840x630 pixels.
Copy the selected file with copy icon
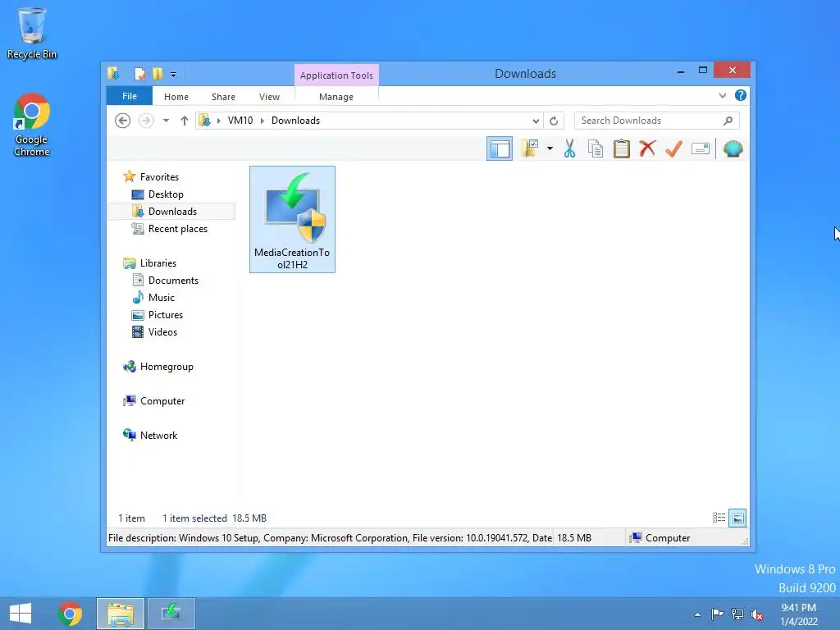click(x=596, y=149)
